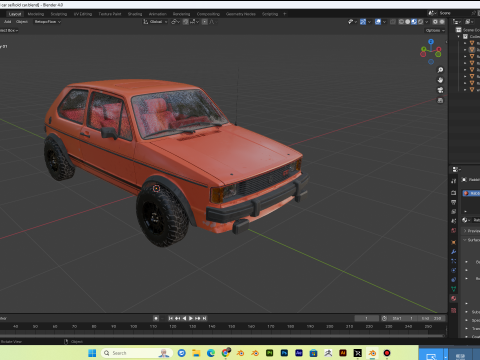Toggle viewport overlays visibility
Viewport: 480px width, 360px height.
point(378,22)
